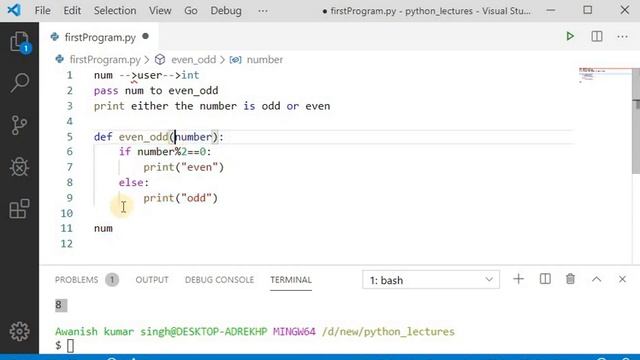640x360 pixels.
Task: Maximize the VS Code window
Action: 587,10
